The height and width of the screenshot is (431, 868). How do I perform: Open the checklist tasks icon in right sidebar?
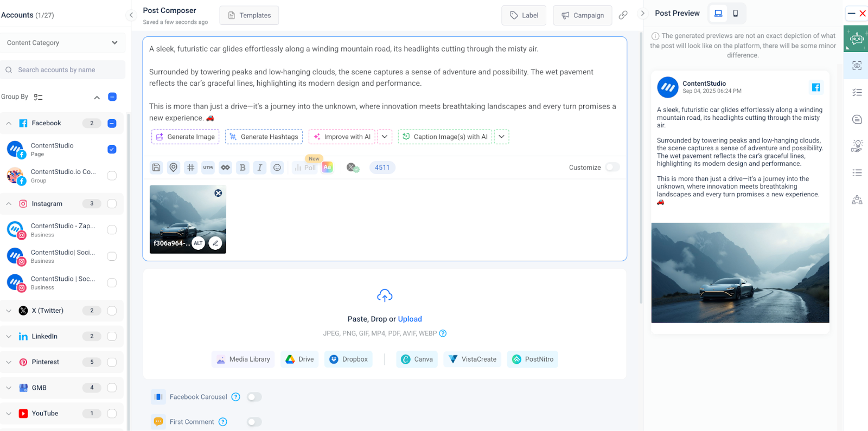tap(857, 93)
